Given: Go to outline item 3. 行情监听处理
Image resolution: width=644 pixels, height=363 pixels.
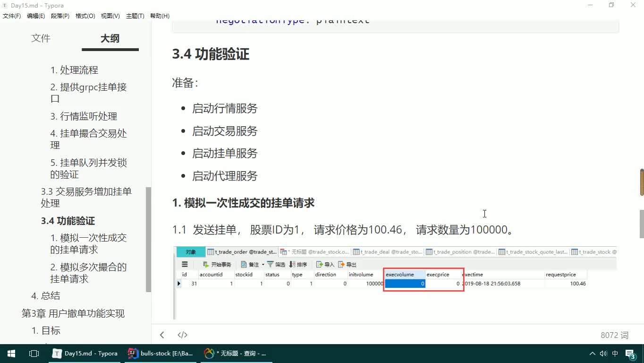Looking at the screenshot, I should pyautogui.click(x=84, y=116).
